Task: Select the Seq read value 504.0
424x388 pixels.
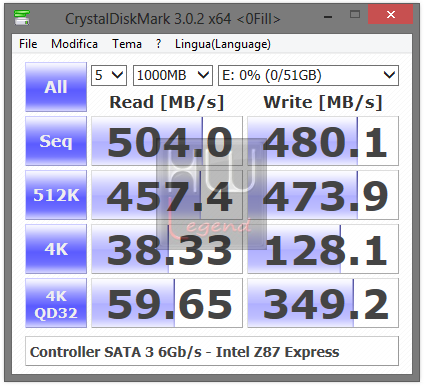Action: (167, 141)
